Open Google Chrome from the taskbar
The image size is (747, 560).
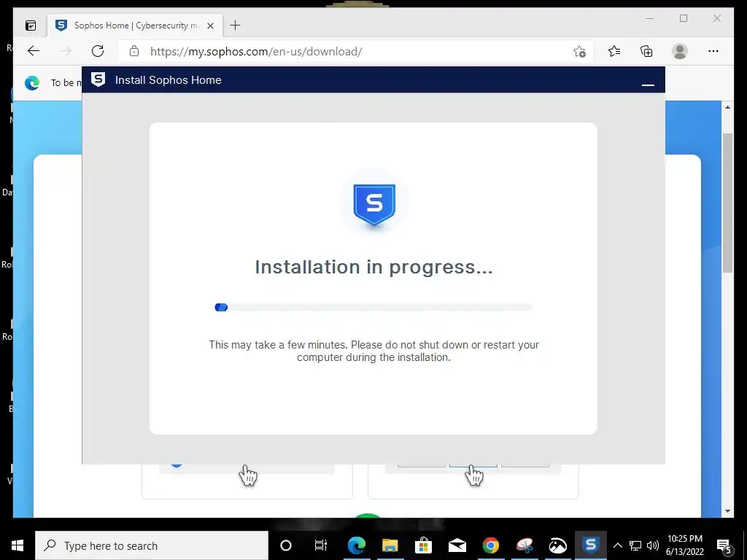(x=491, y=545)
